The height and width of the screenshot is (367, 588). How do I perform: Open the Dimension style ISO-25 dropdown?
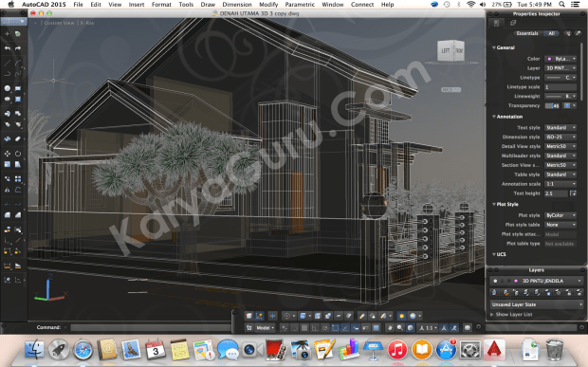(560, 137)
